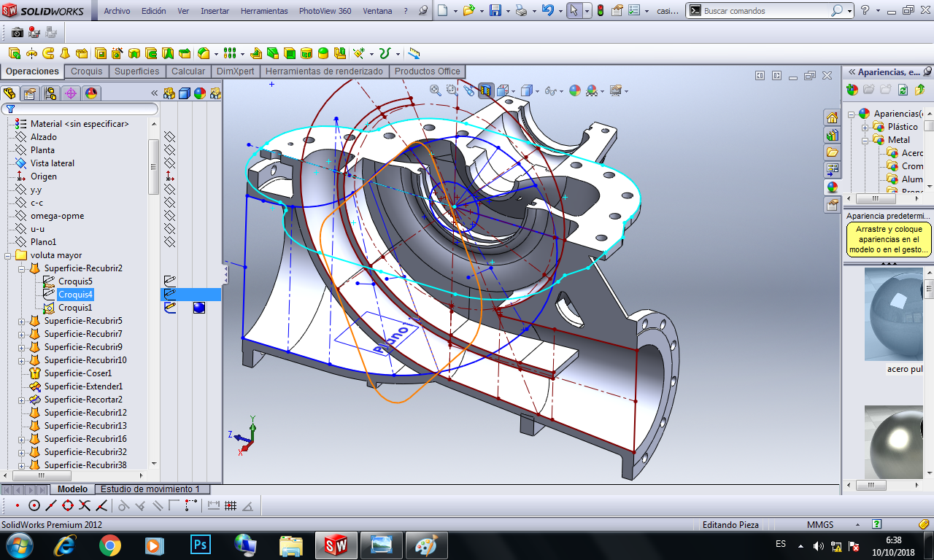Open the DimXpertManager tab icon
The height and width of the screenshot is (560, 934).
tap(70, 93)
